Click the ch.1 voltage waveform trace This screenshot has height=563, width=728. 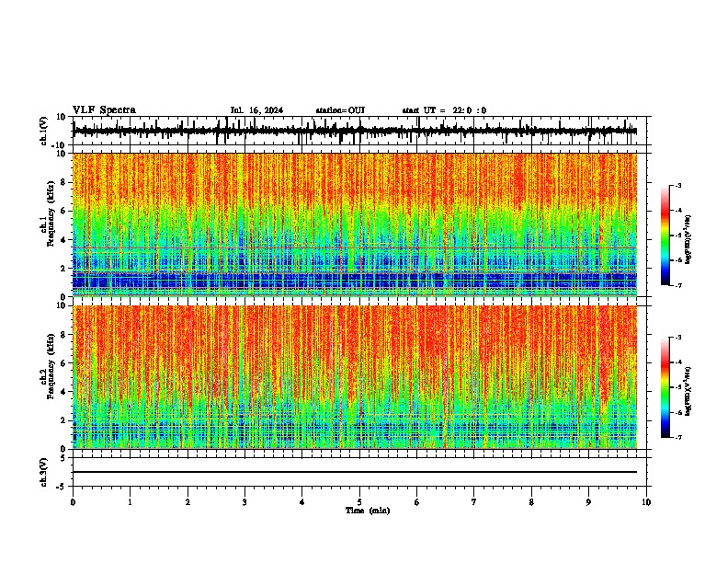[x=355, y=131]
